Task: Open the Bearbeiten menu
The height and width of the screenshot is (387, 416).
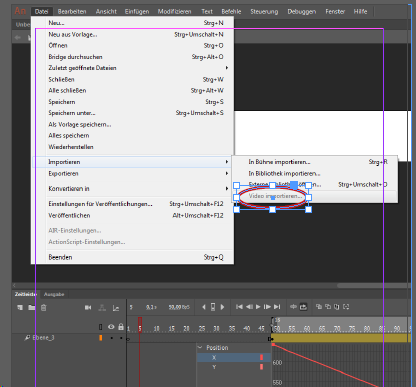Action: tap(72, 12)
